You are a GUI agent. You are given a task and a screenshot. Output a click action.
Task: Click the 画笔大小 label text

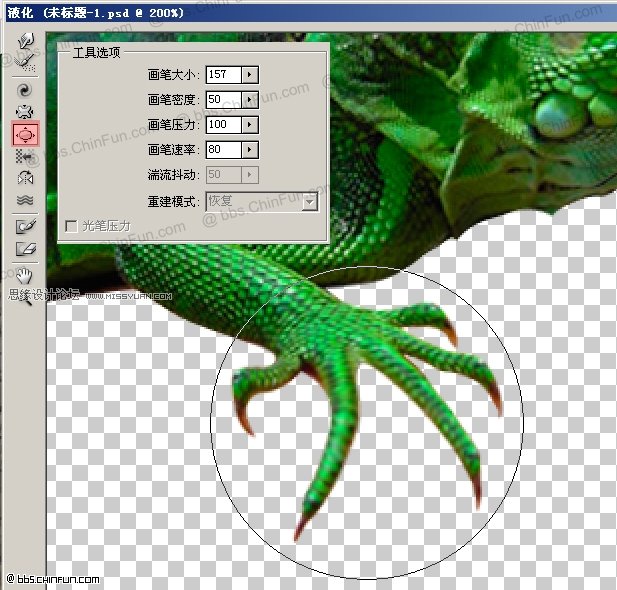click(172, 74)
